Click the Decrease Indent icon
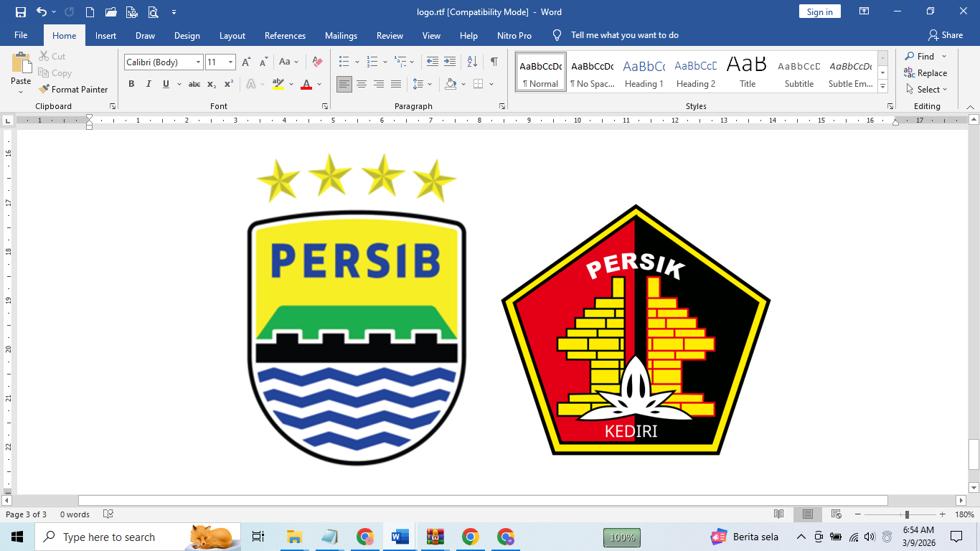 [432, 62]
